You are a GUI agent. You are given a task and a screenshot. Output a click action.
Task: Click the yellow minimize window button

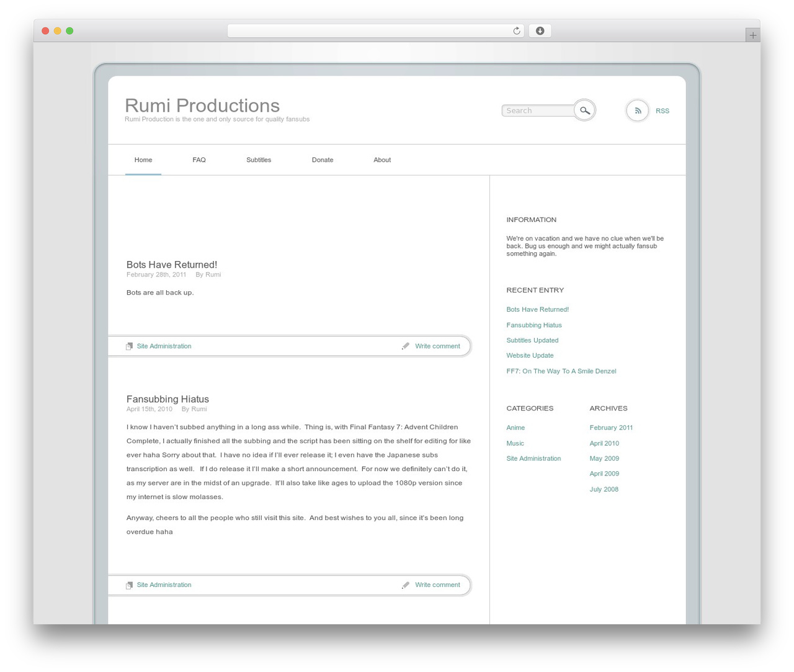pos(57,31)
